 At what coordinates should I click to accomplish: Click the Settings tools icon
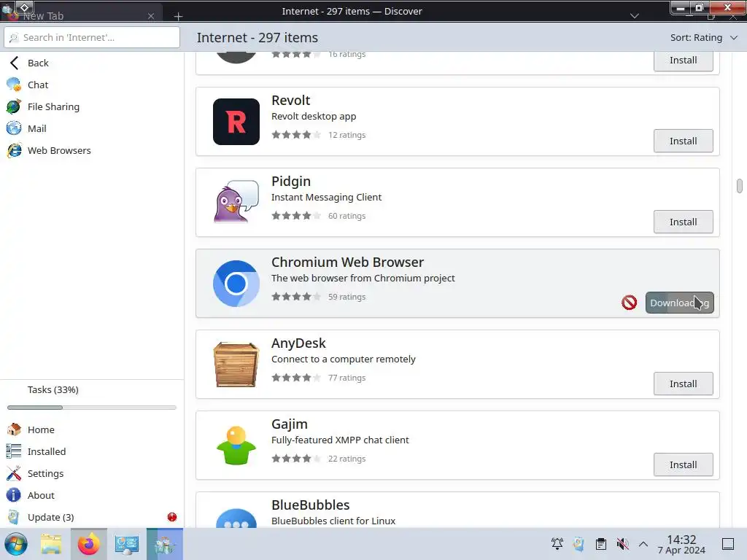pyautogui.click(x=14, y=473)
